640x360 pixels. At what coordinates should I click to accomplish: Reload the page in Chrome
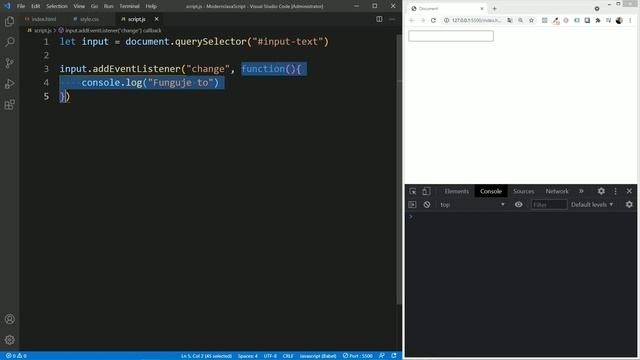433,20
